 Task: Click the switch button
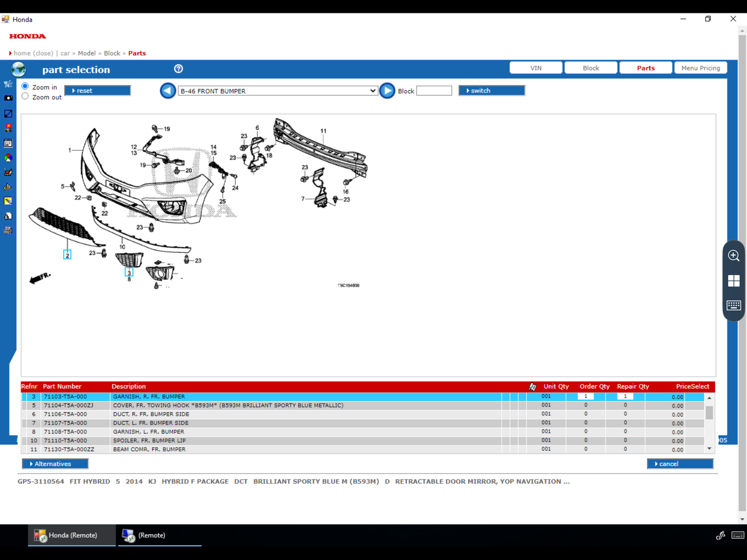click(492, 90)
